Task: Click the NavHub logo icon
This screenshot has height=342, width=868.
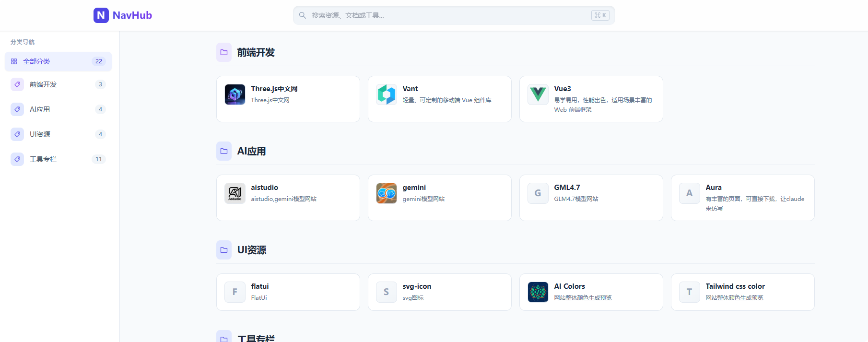Action: (x=101, y=15)
